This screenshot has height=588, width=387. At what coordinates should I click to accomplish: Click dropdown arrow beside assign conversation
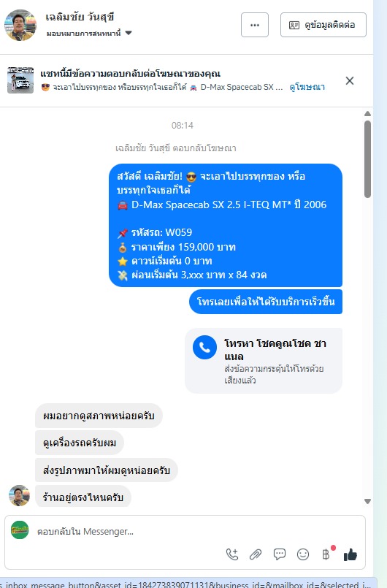click(129, 33)
